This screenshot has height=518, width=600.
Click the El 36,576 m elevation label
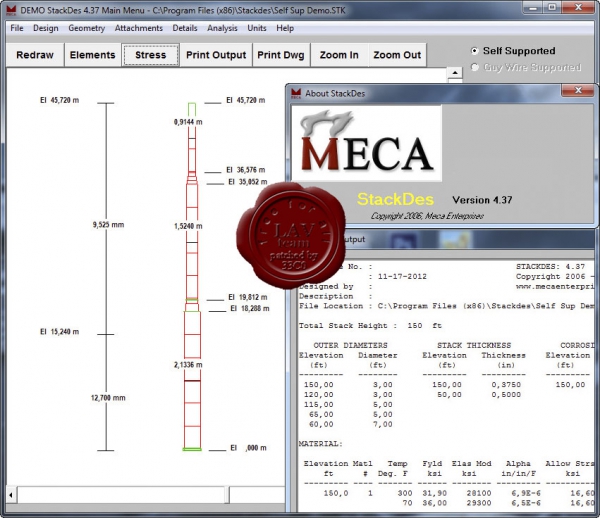(x=245, y=170)
